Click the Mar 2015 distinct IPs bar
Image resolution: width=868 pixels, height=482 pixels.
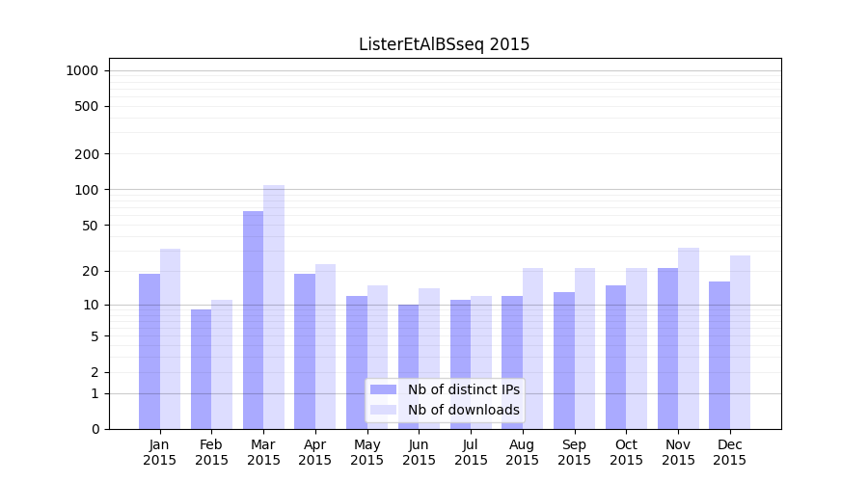[x=253, y=320]
